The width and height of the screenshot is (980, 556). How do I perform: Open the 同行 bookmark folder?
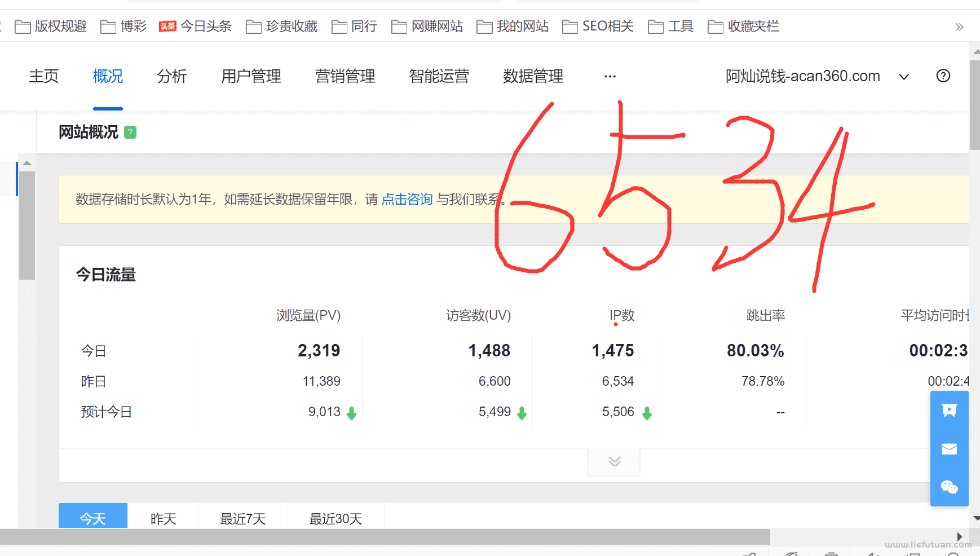(354, 26)
